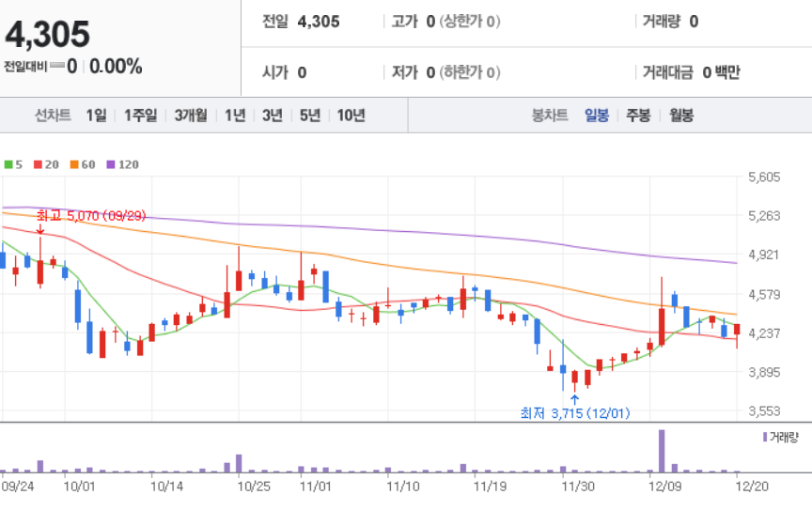The width and height of the screenshot is (812, 510).
Task: Show the 3년 line chart
Action: point(273,115)
